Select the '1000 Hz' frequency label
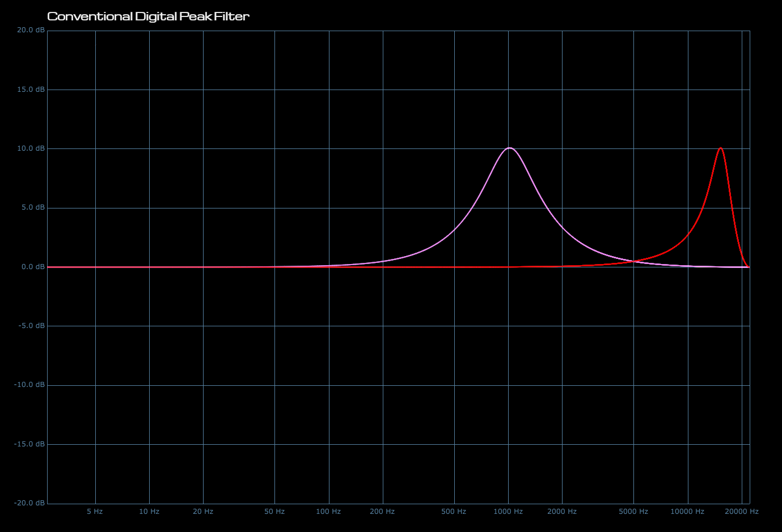782x532 pixels. [508, 511]
